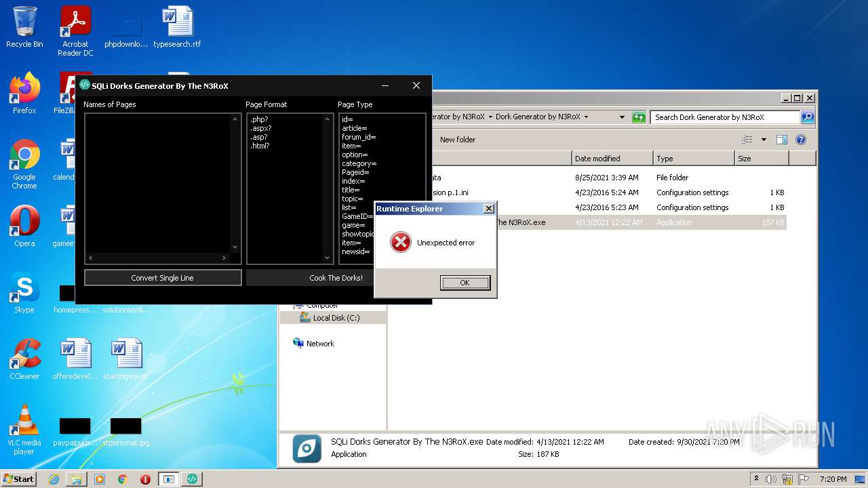
Task: Click the Explorer search magnifier icon
Action: pos(807,117)
